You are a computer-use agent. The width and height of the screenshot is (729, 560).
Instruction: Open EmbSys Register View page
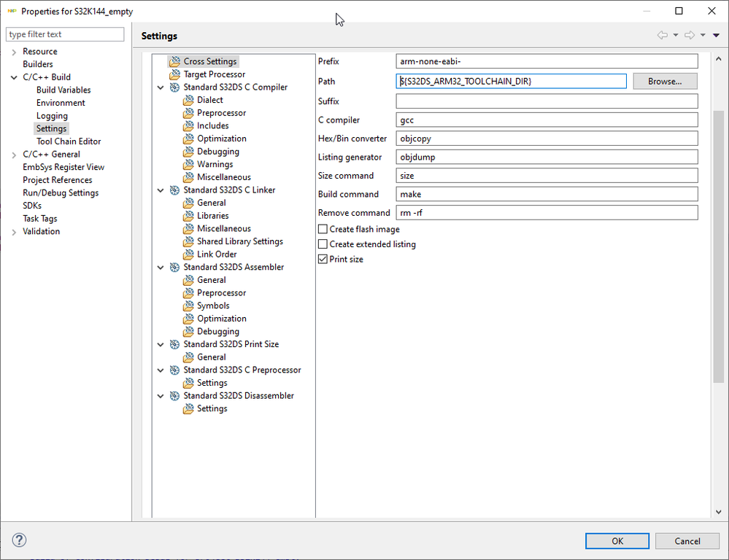pos(63,167)
